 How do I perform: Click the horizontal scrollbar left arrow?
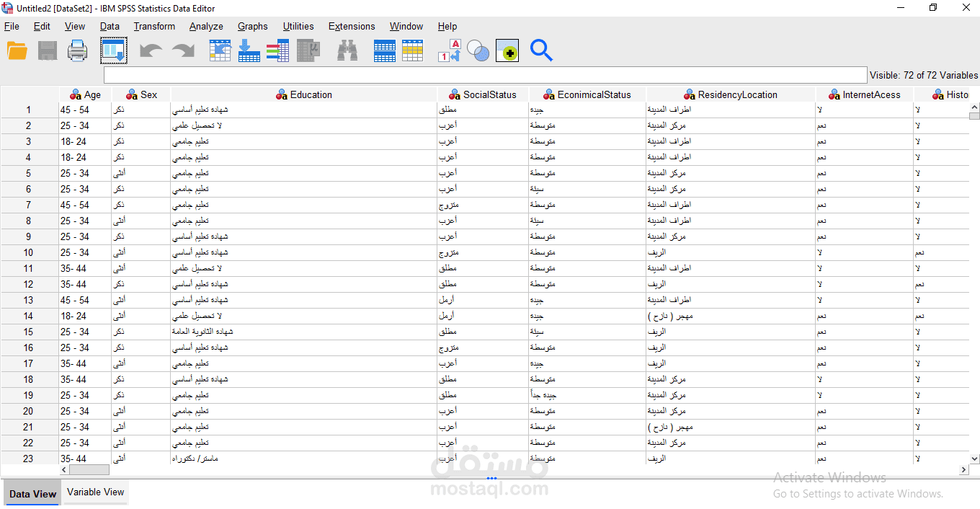[63, 470]
